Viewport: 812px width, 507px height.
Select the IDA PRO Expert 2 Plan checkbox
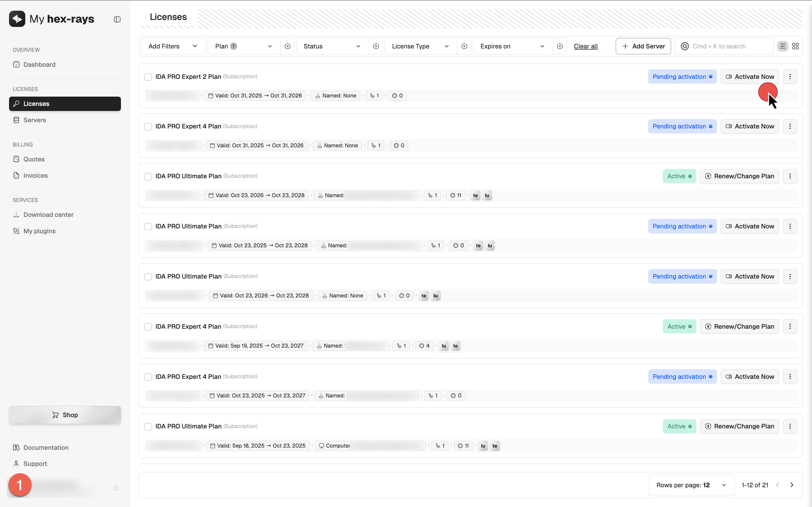tap(148, 77)
